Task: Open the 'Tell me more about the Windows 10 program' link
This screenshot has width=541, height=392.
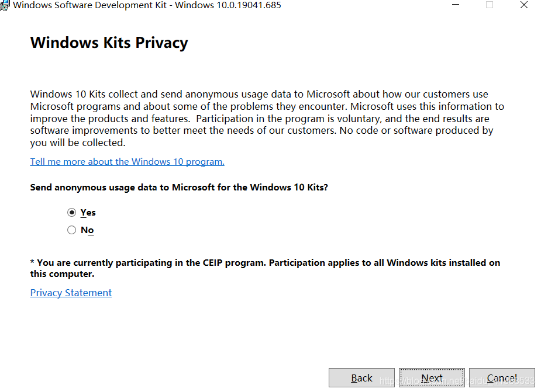Action: pos(127,162)
